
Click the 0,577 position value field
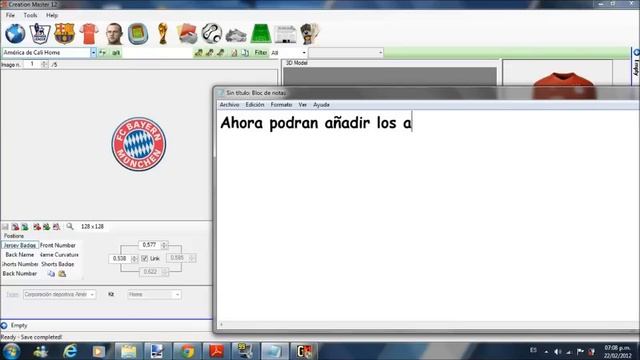click(x=149, y=245)
